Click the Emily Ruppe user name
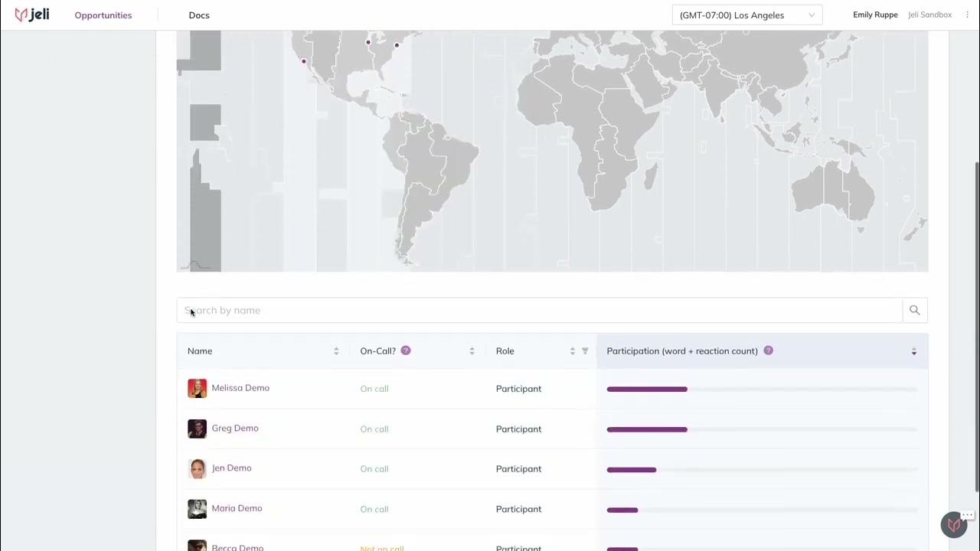 (875, 15)
